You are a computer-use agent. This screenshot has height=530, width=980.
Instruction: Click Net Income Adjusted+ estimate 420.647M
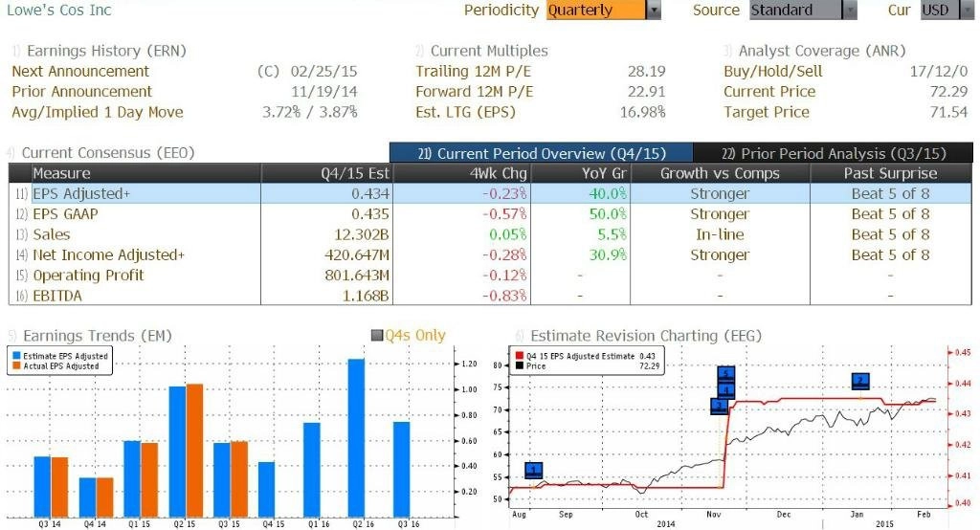click(x=357, y=255)
